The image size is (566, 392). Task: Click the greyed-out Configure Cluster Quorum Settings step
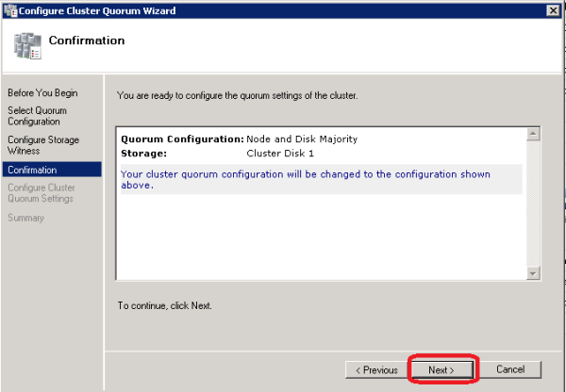[43, 193]
